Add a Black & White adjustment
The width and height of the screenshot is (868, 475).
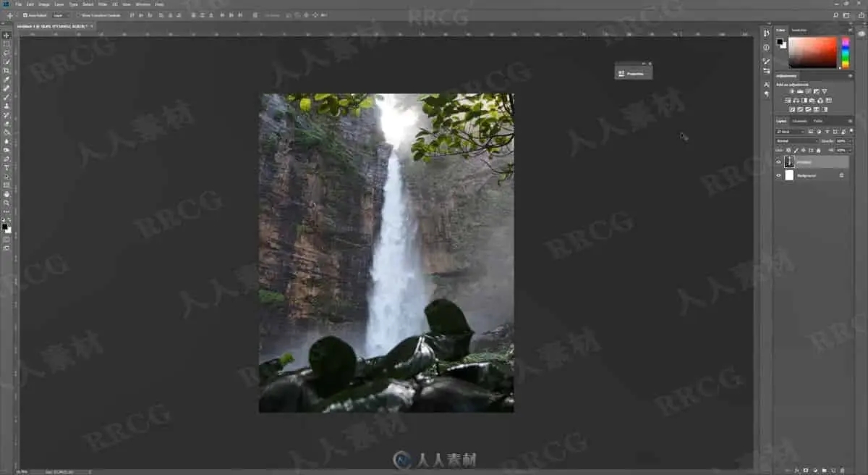click(x=804, y=100)
